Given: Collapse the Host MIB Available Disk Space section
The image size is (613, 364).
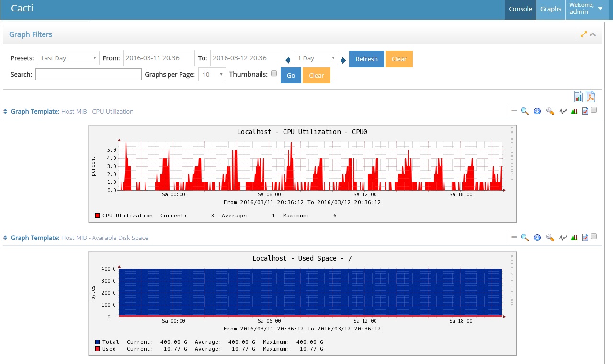Looking at the screenshot, I should click(5, 238).
